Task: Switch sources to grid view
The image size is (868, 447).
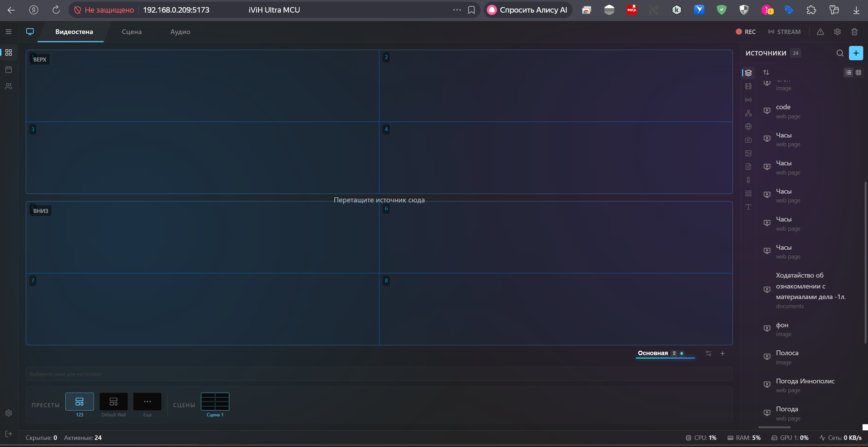Action: coord(858,72)
